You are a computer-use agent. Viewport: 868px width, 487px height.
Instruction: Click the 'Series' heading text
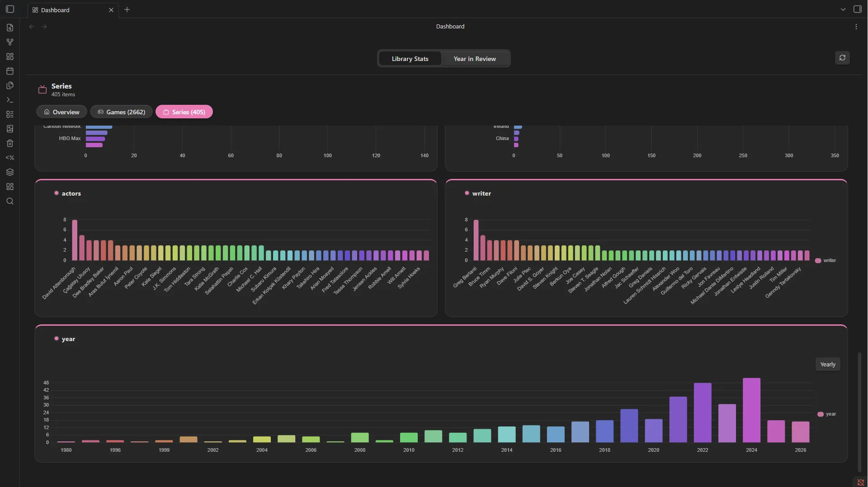[61, 86]
